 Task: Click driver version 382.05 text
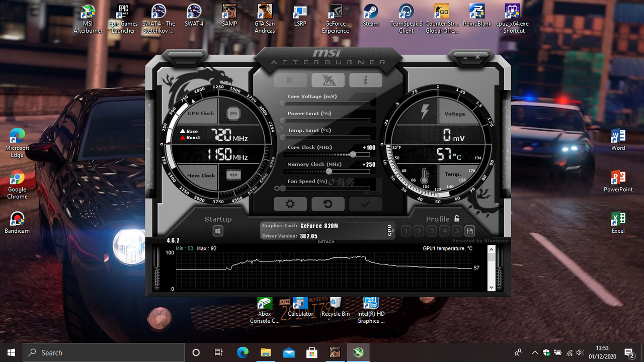click(309, 236)
